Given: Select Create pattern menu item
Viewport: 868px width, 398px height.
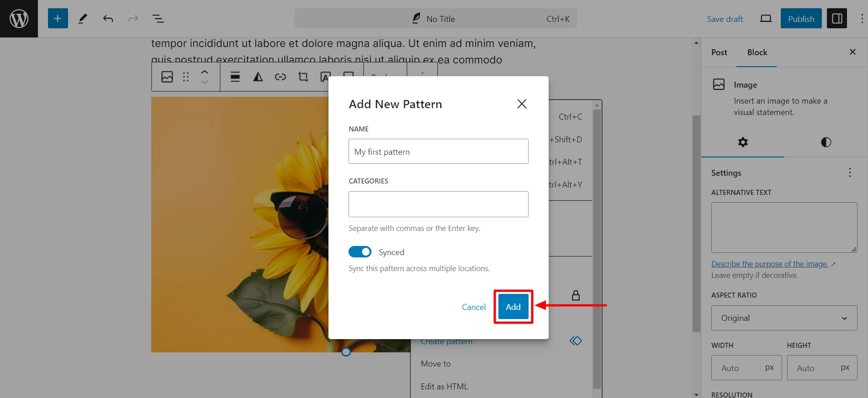Looking at the screenshot, I should [x=501, y=341].
